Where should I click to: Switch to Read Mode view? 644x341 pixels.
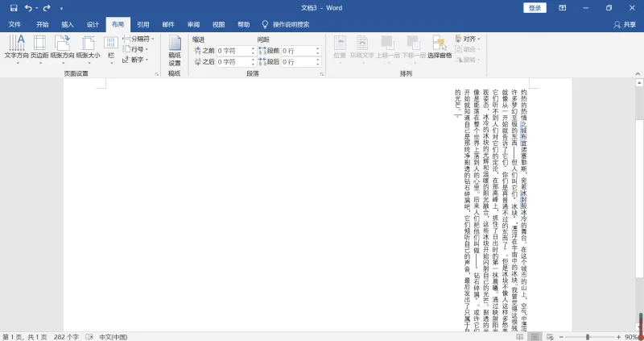(x=519, y=337)
